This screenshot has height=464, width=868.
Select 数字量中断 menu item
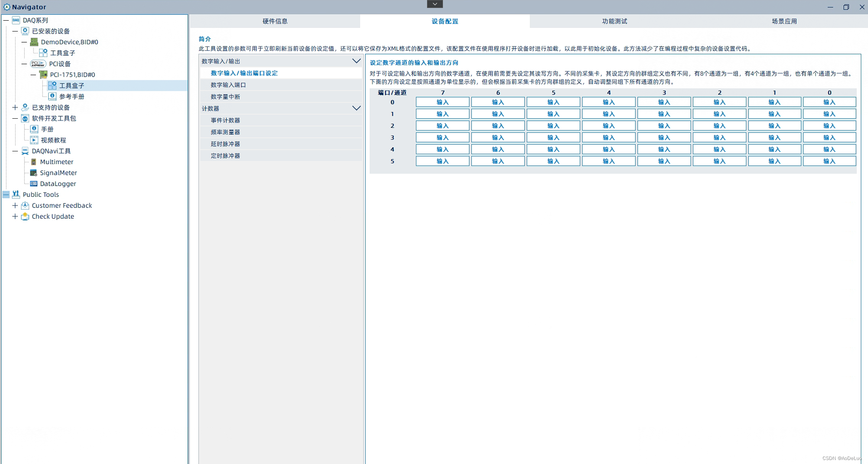coord(281,97)
